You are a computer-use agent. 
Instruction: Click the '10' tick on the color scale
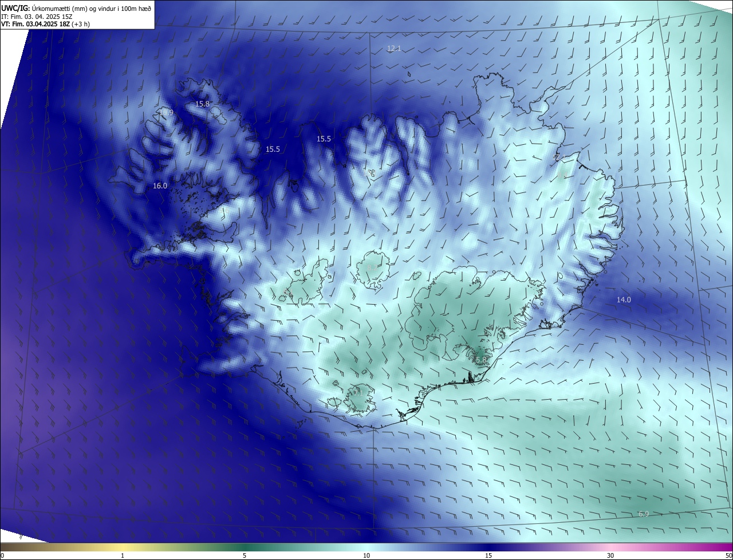(366, 555)
